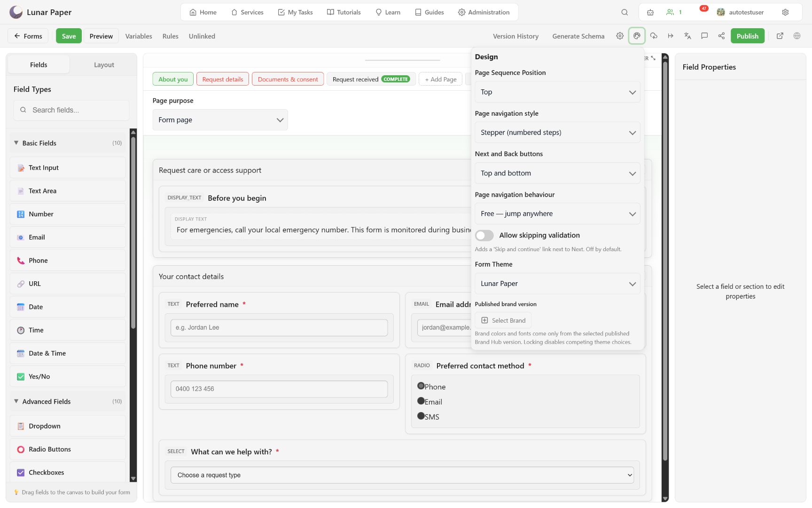Click the Phone field type icon
Viewport: 812px width, 508px height.
(x=21, y=261)
